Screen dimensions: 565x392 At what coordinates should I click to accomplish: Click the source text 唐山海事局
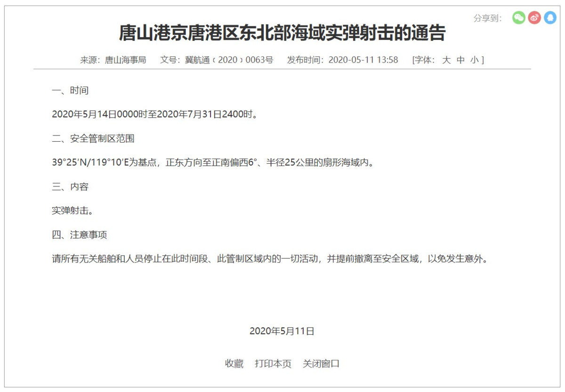click(x=125, y=60)
